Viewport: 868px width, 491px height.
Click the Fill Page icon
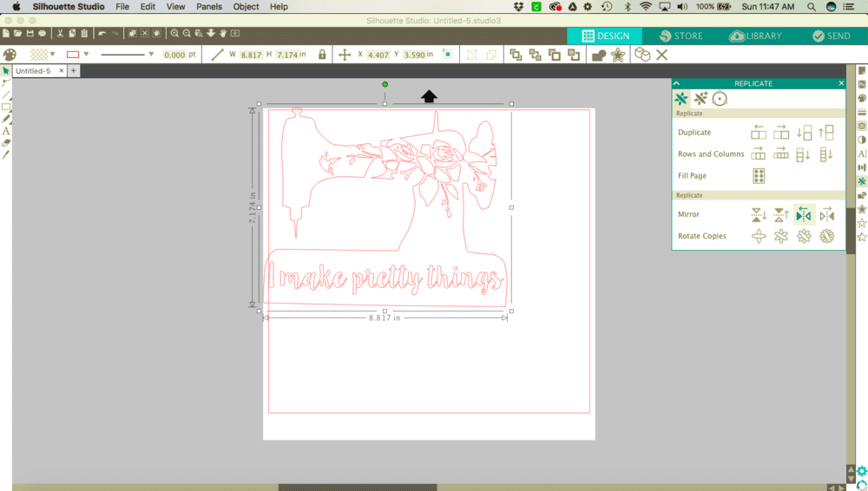point(759,176)
